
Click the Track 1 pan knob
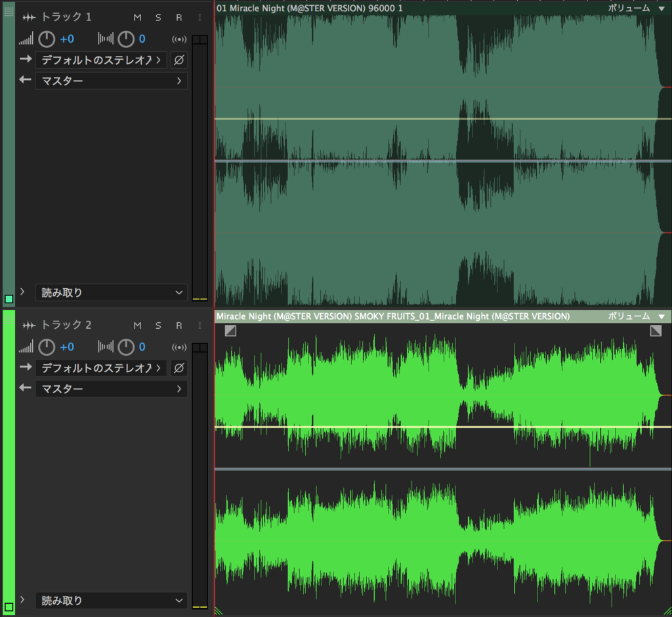126,39
